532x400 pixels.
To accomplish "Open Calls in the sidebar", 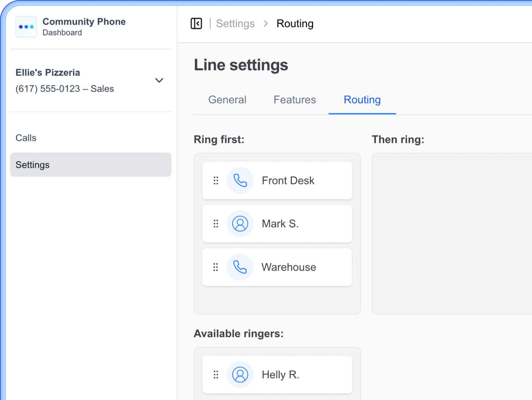I will coord(26,138).
